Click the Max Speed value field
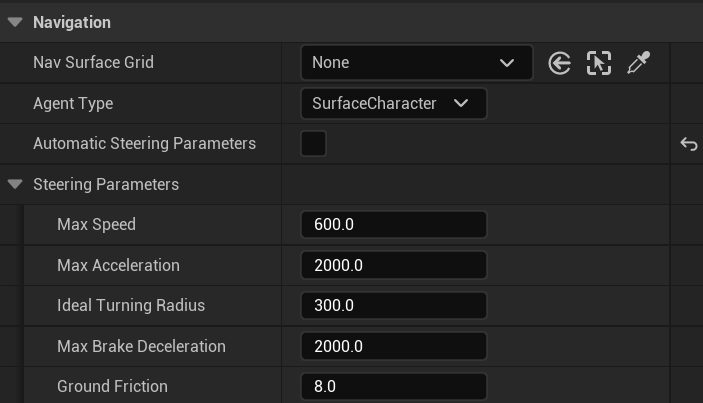 393,225
